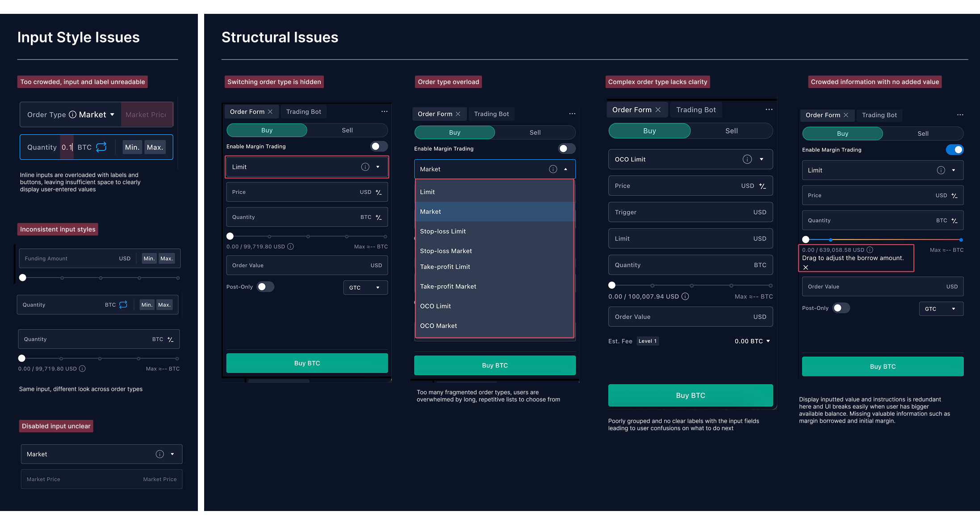Disable the blue Enable Margin Trading toggle

click(955, 150)
